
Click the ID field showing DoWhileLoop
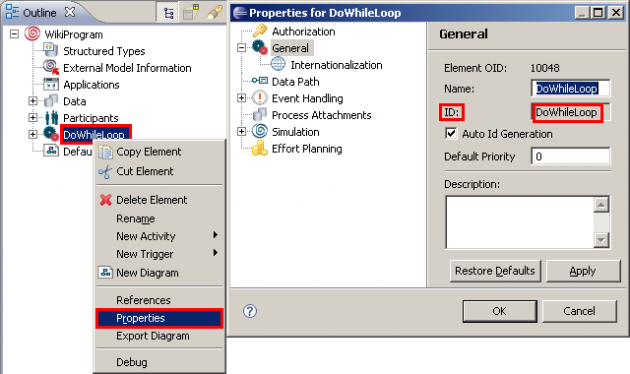point(571,112)
